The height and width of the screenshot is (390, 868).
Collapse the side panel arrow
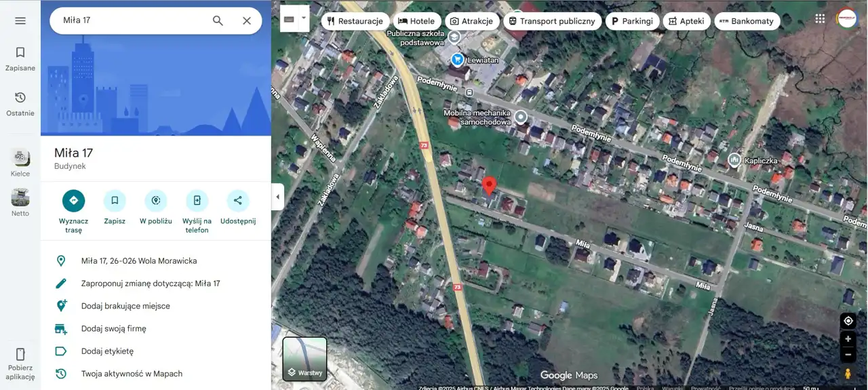click(277, 197)
